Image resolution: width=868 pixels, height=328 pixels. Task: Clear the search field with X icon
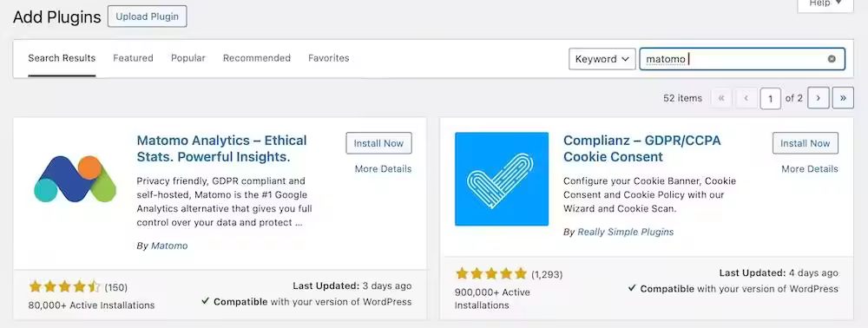[x=832, y=59]
